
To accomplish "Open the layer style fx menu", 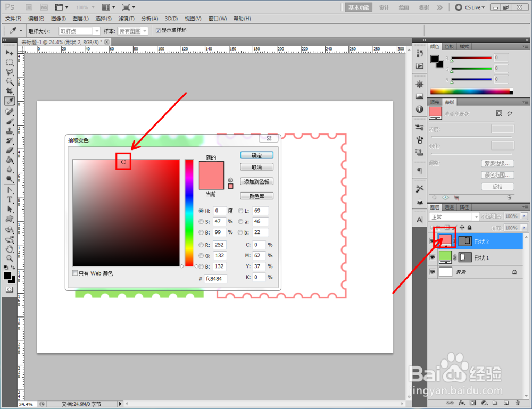I will click(461, 403).
